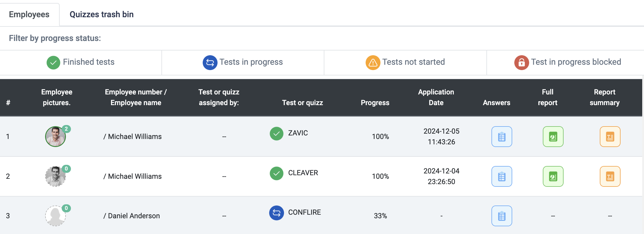Open full report icon for ZAVIC test
Screen dimensions: 644x234
tap(553, 137)
